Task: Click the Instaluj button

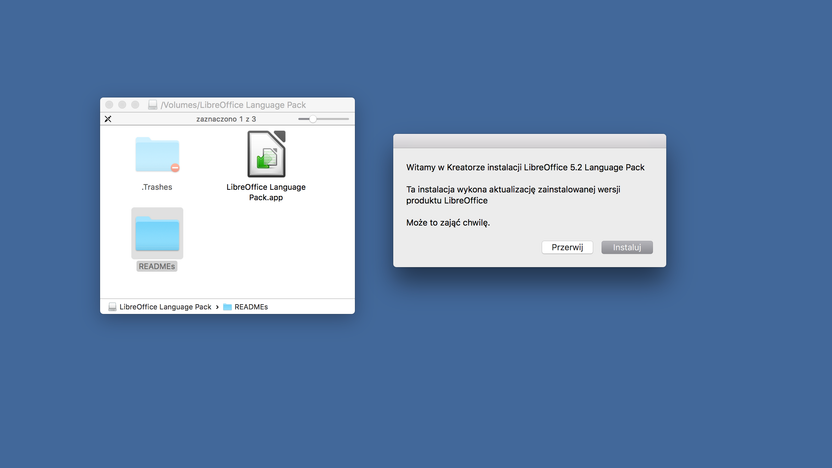Action: [x=627, y=247]
